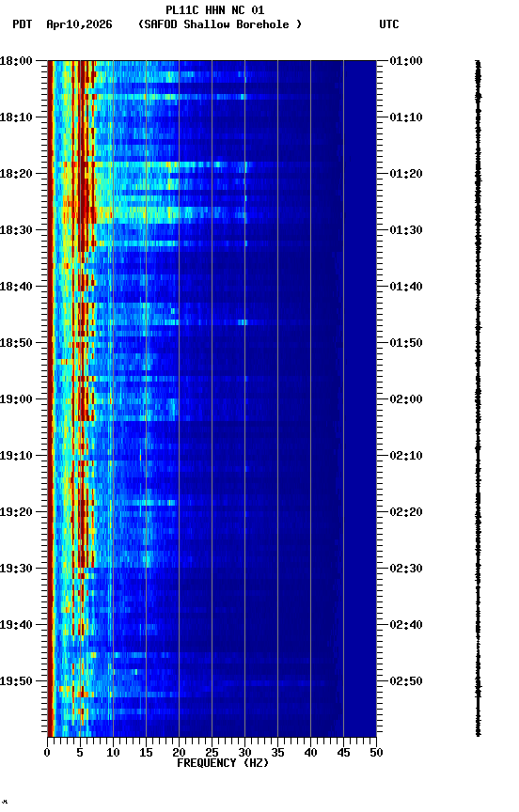
Task: Click the 20 Hz frequency axis label
Action: (179, 753)
